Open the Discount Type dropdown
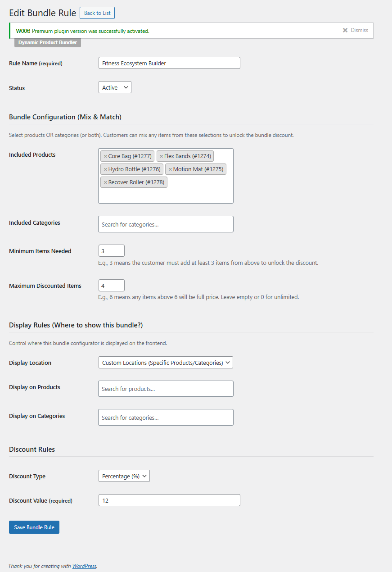The image size is (392, 572). tap(124, 476)
